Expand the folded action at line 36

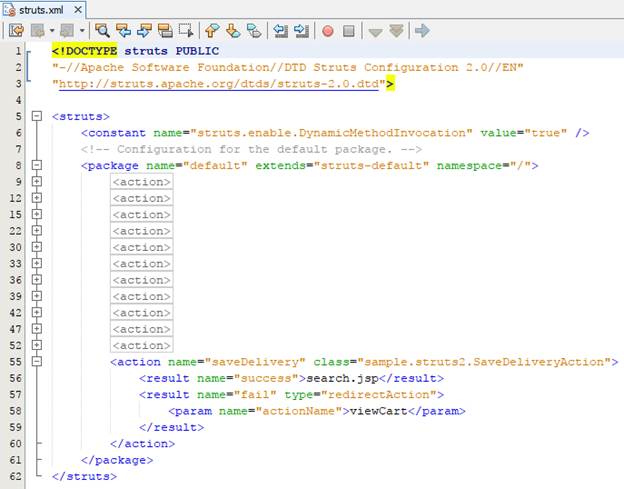point(37,280)
